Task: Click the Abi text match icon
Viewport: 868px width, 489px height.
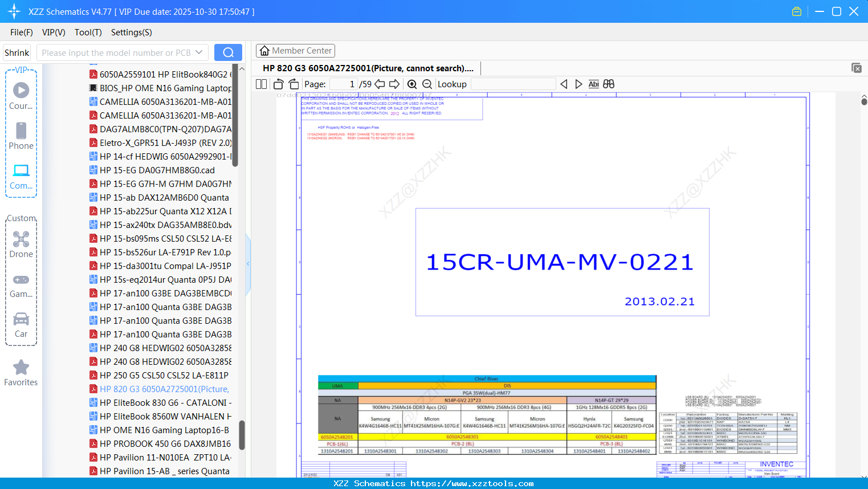Action: (593, 84)
